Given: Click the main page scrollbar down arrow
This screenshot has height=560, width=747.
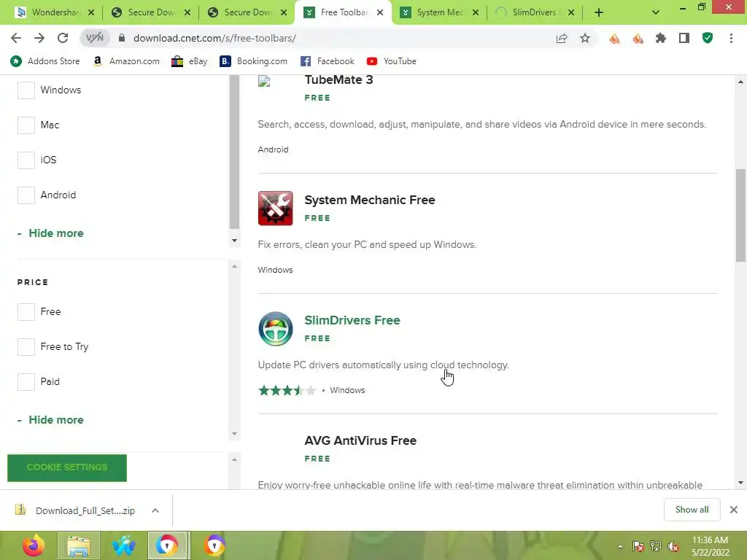Looking at the screenshot, I should [740, 483].
